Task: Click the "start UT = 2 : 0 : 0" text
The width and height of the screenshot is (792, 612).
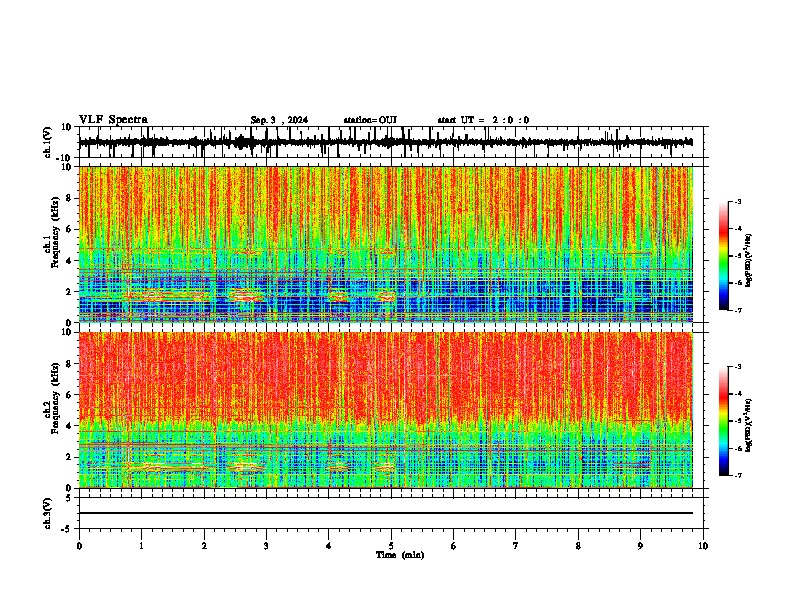Action: pyautogui.click(x=483, y=120)
